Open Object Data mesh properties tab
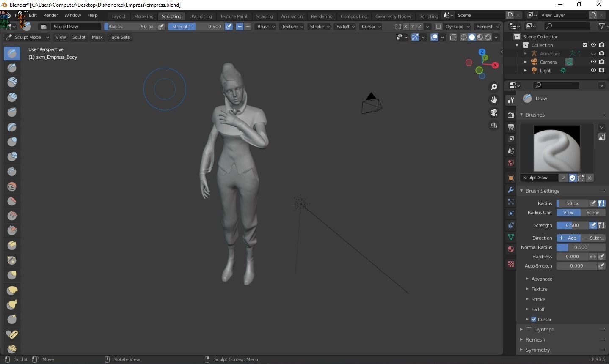 [511, 237]
